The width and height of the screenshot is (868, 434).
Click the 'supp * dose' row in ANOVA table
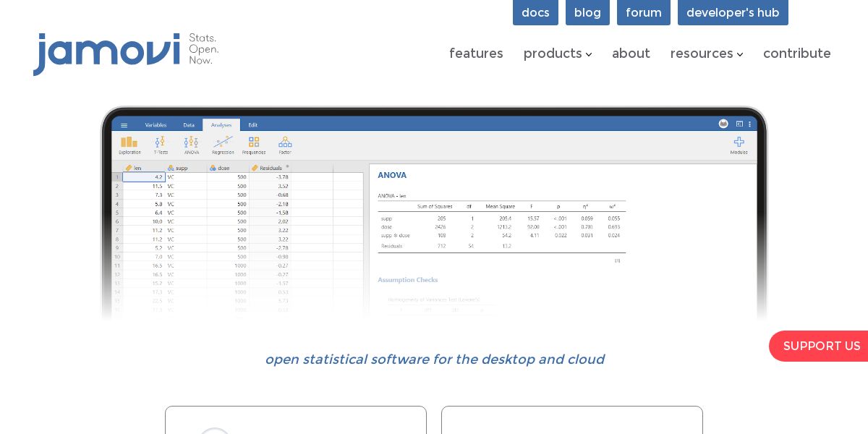click(501, 235)
